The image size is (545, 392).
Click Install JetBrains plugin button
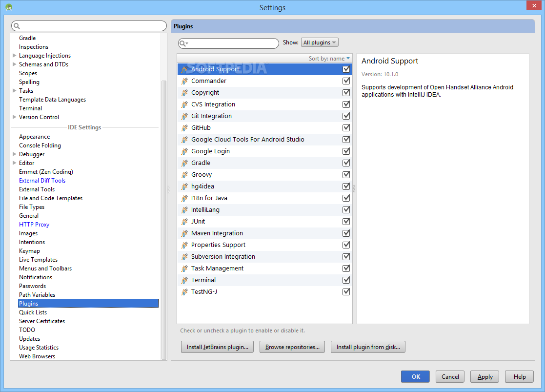217,347
